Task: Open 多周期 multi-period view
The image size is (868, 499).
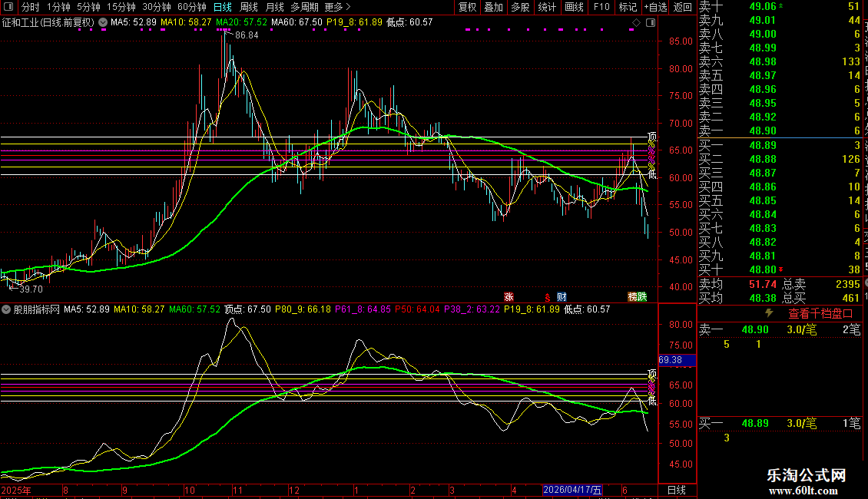Action: pyautogui.click(x=304, y=7)
